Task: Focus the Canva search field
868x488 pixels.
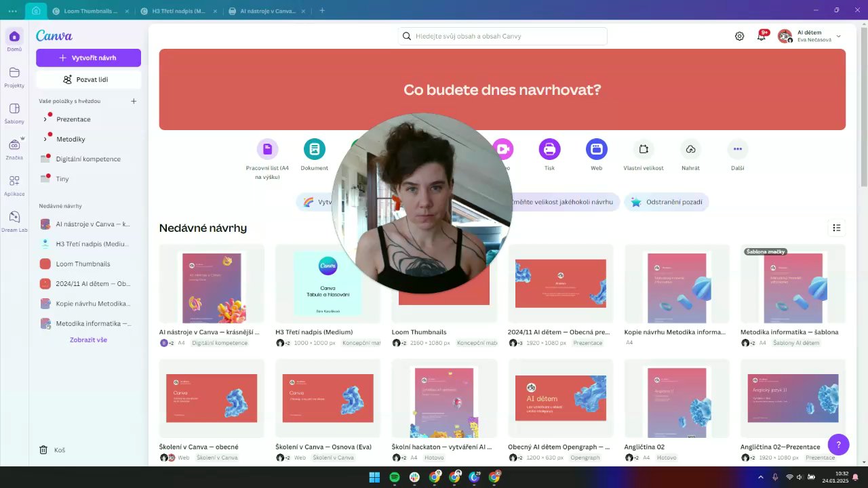Action: click(502, 36)
